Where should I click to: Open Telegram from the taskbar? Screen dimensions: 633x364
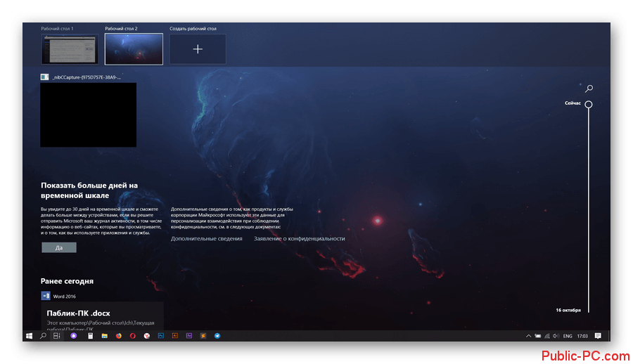[217, 337]
